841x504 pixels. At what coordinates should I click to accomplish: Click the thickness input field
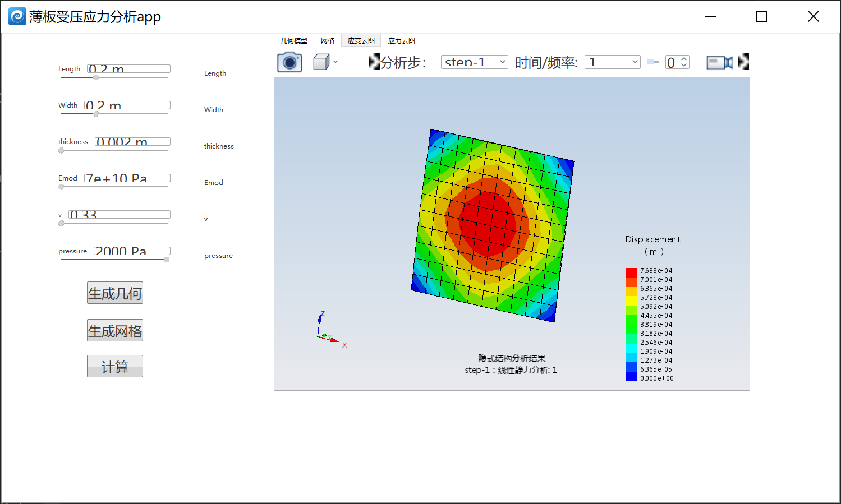pos(132,141)
